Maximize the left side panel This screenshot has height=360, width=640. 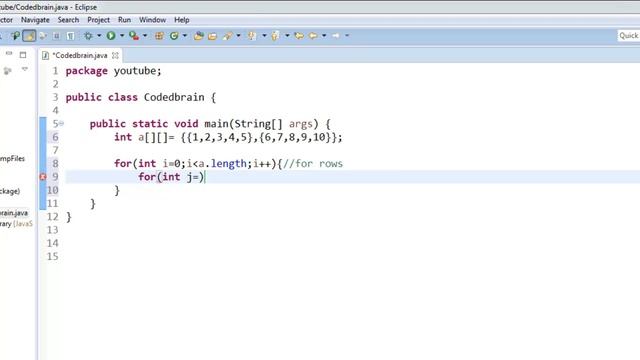click(x=23, y=54)
